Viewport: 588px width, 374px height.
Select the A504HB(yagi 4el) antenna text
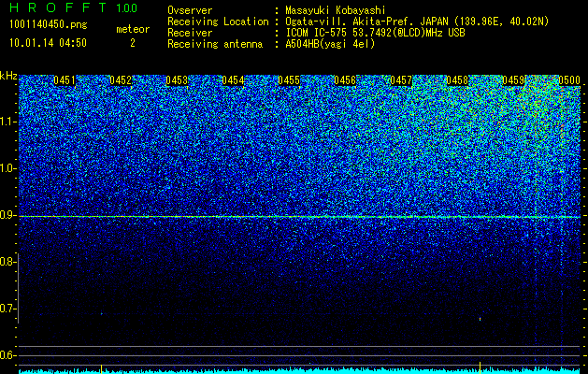tap(330, 44)
